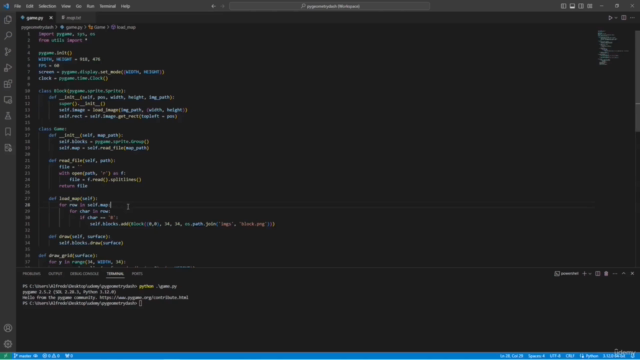The image size is (640, 360).
Task: Open the Search view in activity bar
Action: click(8, 36)
